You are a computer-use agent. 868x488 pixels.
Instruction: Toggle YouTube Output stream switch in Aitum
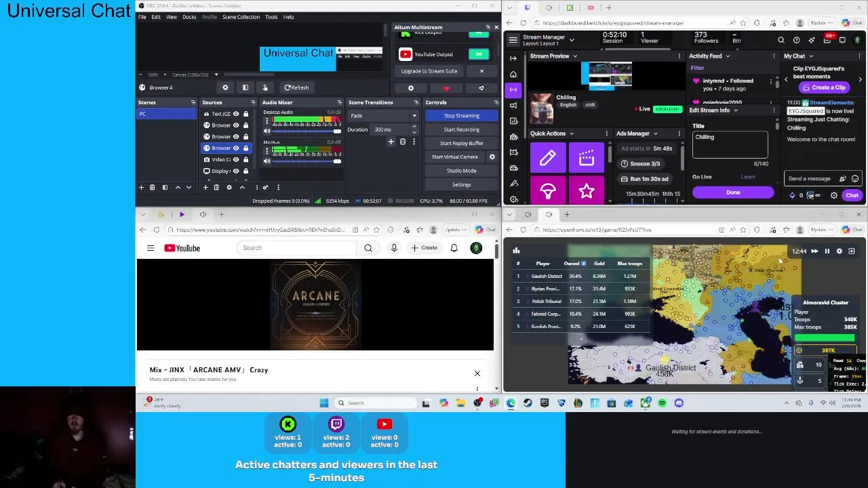479,54
